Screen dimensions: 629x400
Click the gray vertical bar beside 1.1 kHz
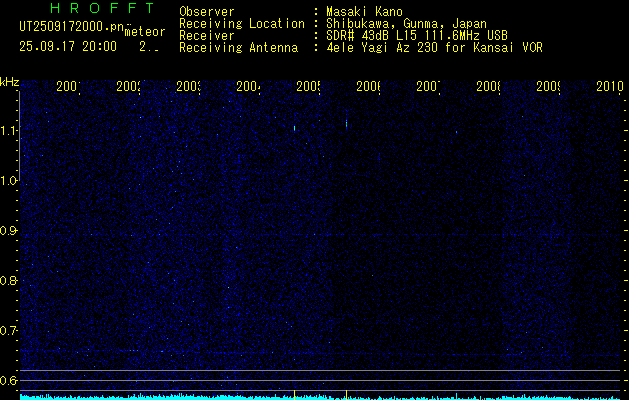pyautogui.click(x=19, y=135)
